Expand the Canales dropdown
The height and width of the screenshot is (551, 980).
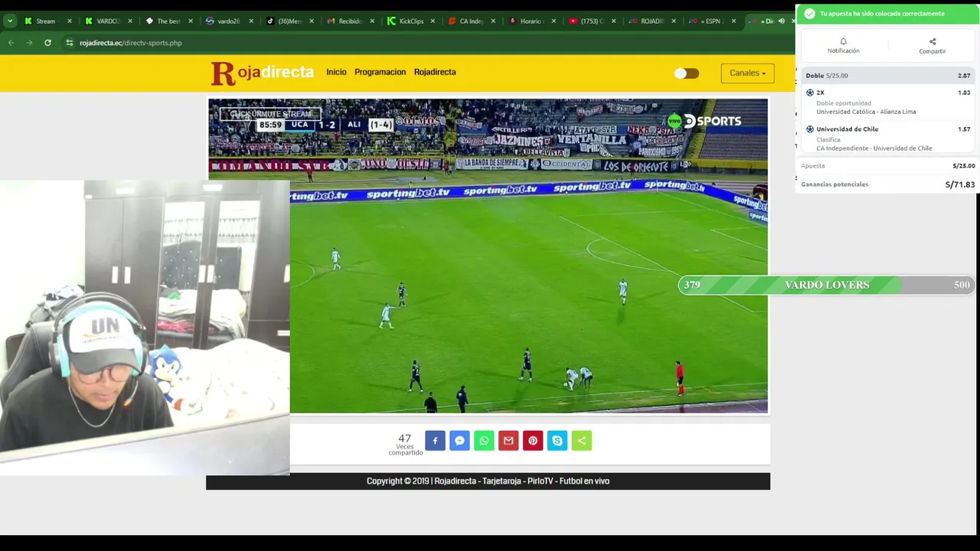[747, 73]
